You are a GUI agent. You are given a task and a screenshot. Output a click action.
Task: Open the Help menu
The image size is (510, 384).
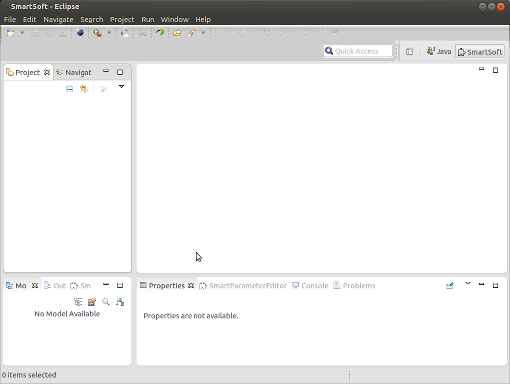(x=203, y=19)
